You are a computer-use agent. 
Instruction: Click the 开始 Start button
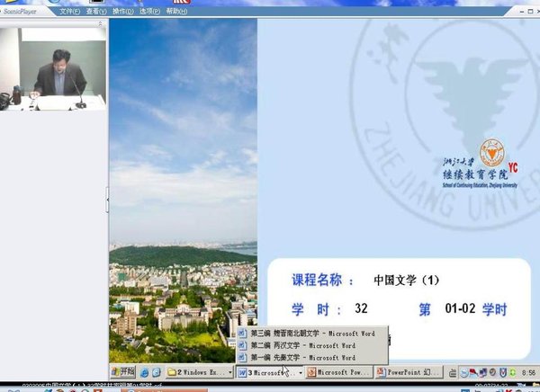coord(122,371)
